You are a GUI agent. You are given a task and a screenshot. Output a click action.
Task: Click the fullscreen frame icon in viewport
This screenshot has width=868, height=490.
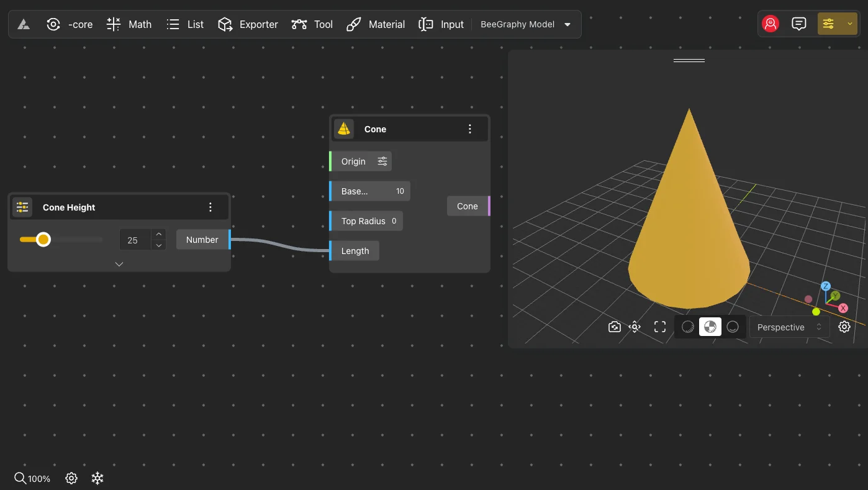click(x=660, y=327)
